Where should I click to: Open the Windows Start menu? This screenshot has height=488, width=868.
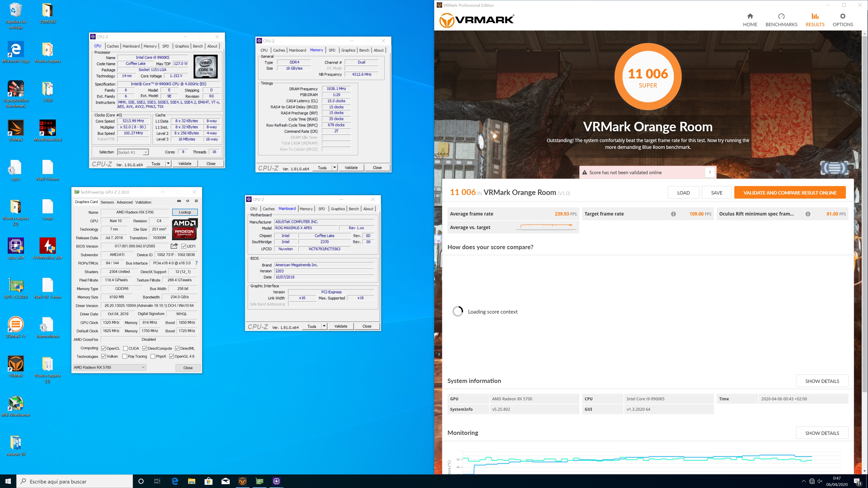coord(8,481)
